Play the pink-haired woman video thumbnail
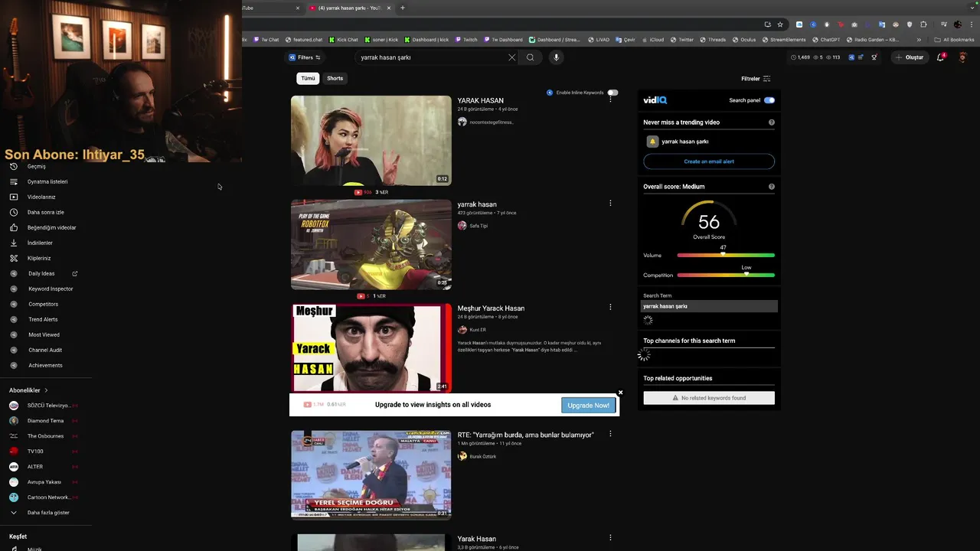The width and height of the screenshot is (980, 551). click(371, 140)
